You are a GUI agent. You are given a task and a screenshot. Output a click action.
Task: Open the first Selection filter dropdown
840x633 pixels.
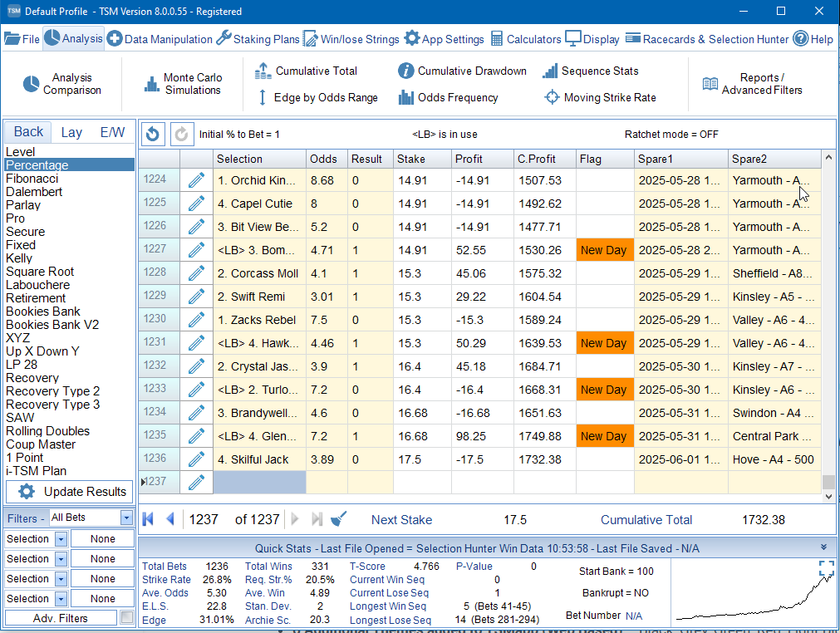click(61, 539)
